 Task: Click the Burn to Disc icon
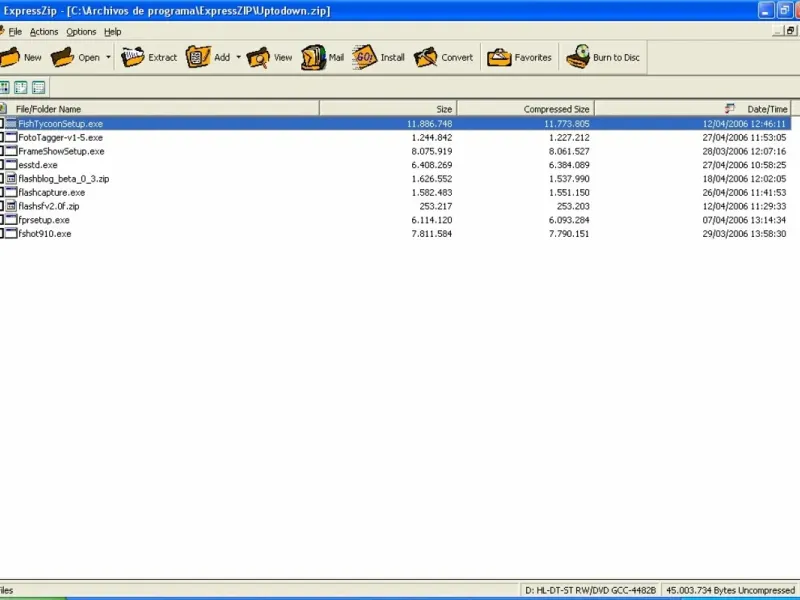[578, 56]
